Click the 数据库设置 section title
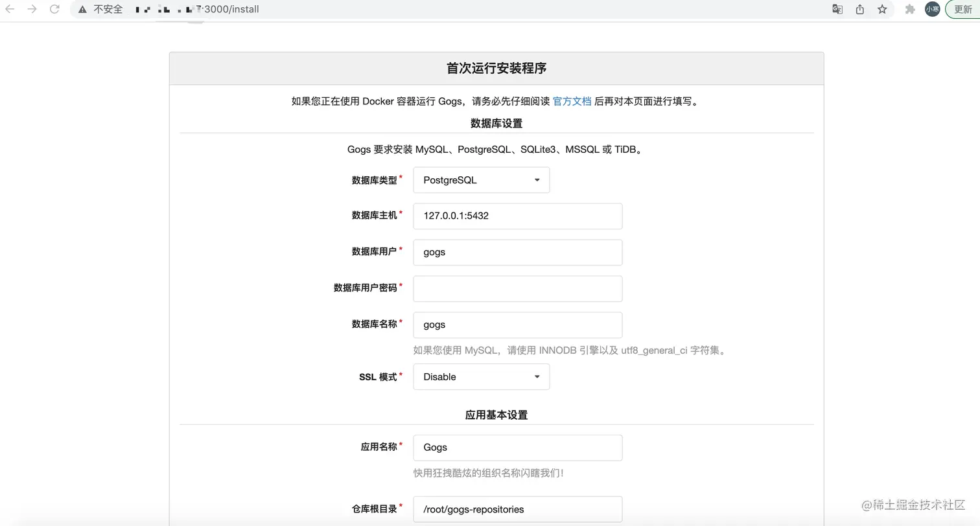The image size is (980, 526). coord(496,123)
